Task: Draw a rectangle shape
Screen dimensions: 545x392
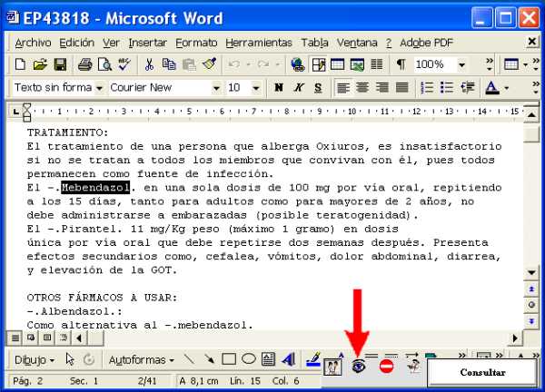Action: pyautogui.click(x=229, y=359)
